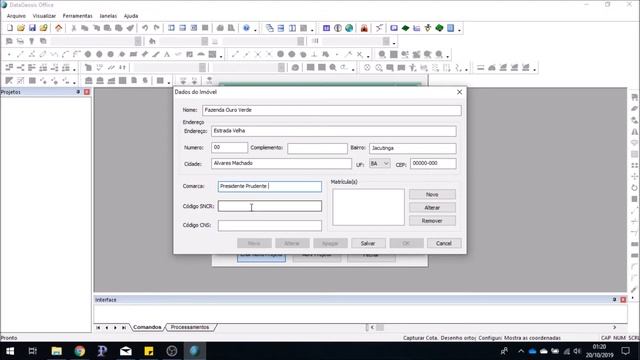640x360 pixels.
Task: Click the horizontal scrollbar thumb in the Interface panel
Action: [x=380, y=327]
